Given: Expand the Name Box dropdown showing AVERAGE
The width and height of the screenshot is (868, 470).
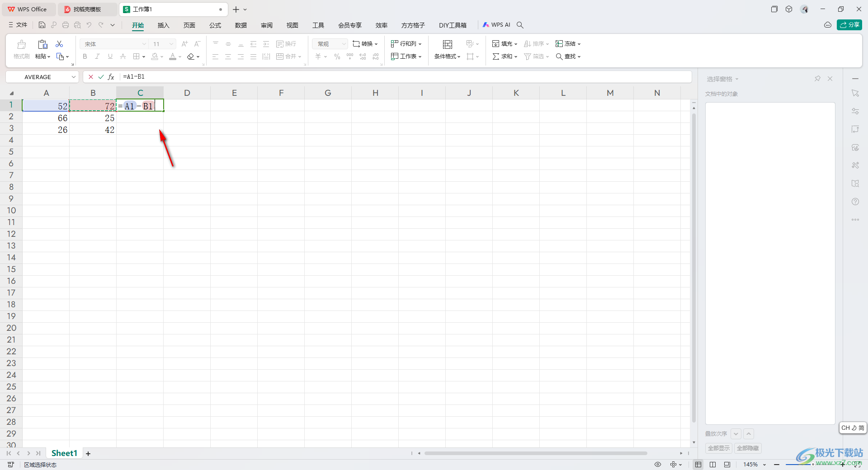Looking at the screenshot, I should click(x=74, y=77).
